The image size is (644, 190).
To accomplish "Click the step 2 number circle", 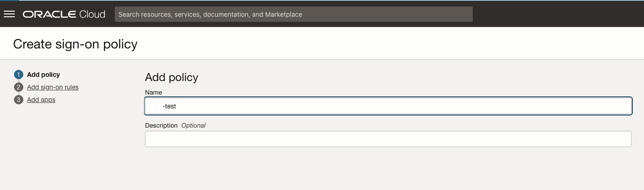I will pos(19,87).
